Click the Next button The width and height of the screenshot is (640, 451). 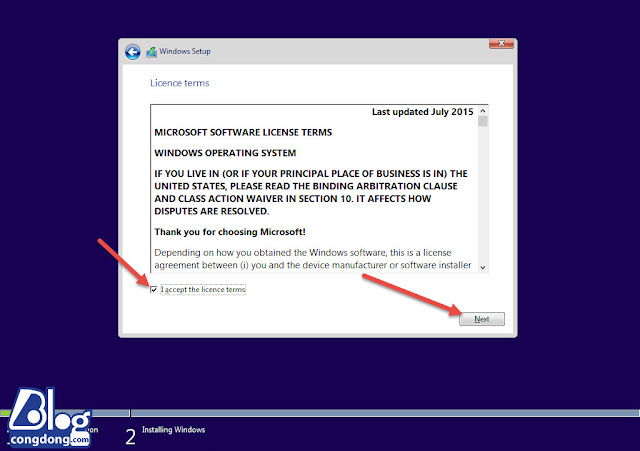point(482,319)
